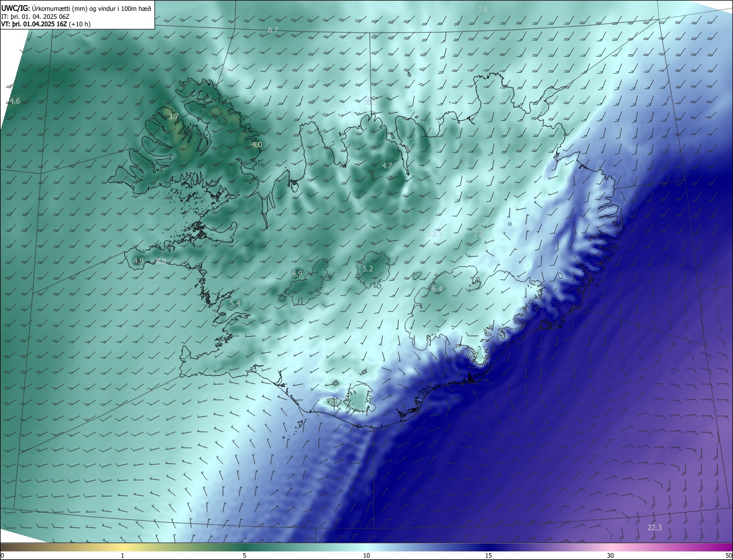
Task: Click the colour scale tick label 30
Action: 610,555
